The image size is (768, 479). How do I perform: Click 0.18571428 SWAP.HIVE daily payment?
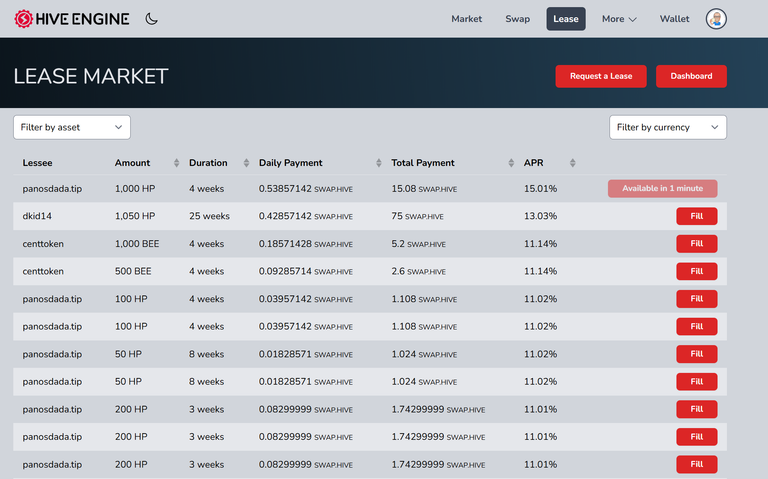tap(306, 244)
